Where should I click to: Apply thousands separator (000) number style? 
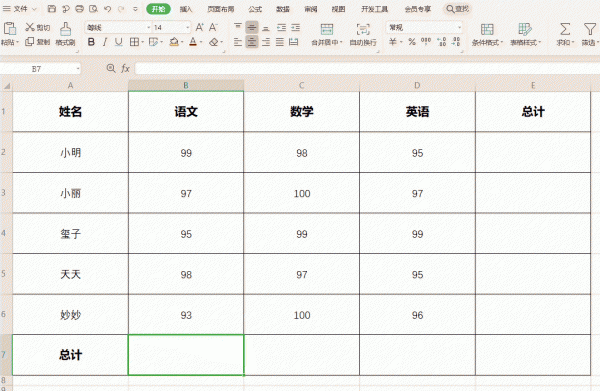coord(426,42)
